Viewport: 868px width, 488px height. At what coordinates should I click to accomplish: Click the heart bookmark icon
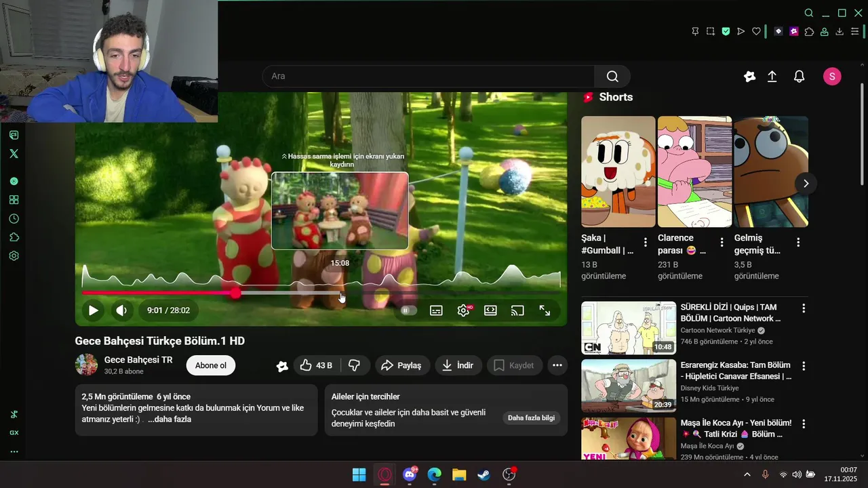point(756,31)
